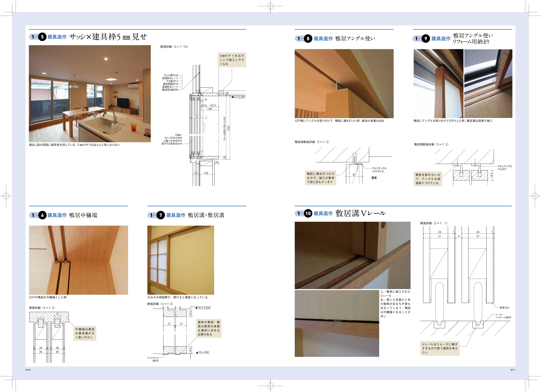The image size is (541, 392).
Task: Click the label 'アルミアングル 15×⑦3'
Action: 505,168
